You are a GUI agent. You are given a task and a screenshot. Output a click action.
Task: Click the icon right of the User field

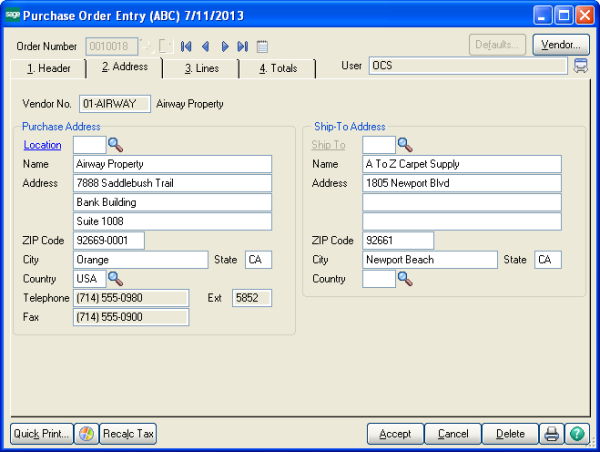pyautogui.click(x=579, y=66)
